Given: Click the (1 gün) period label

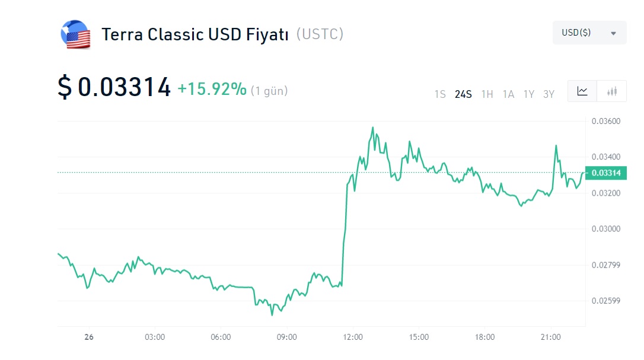Looking at the screenshot, I should (269, 91).
